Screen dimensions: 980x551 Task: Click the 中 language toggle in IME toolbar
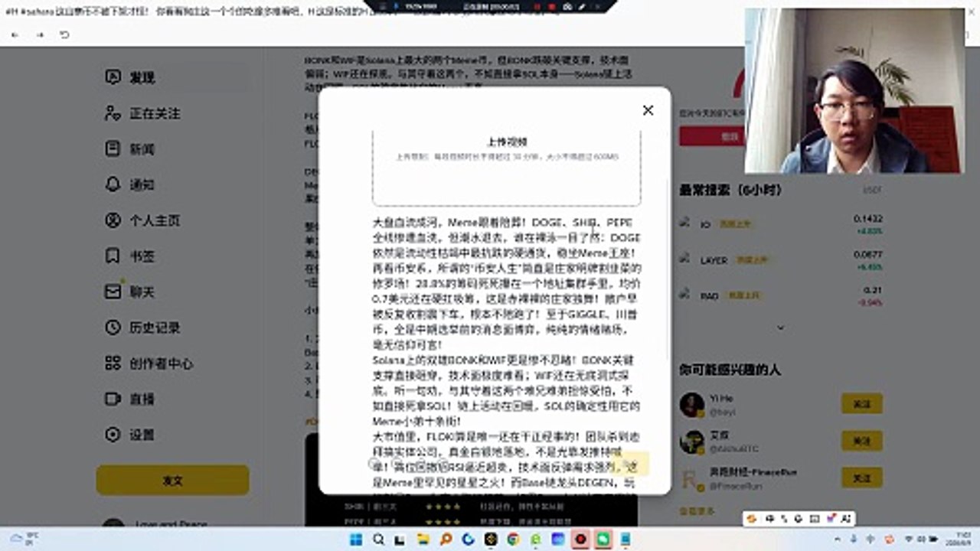coord(770,519)
